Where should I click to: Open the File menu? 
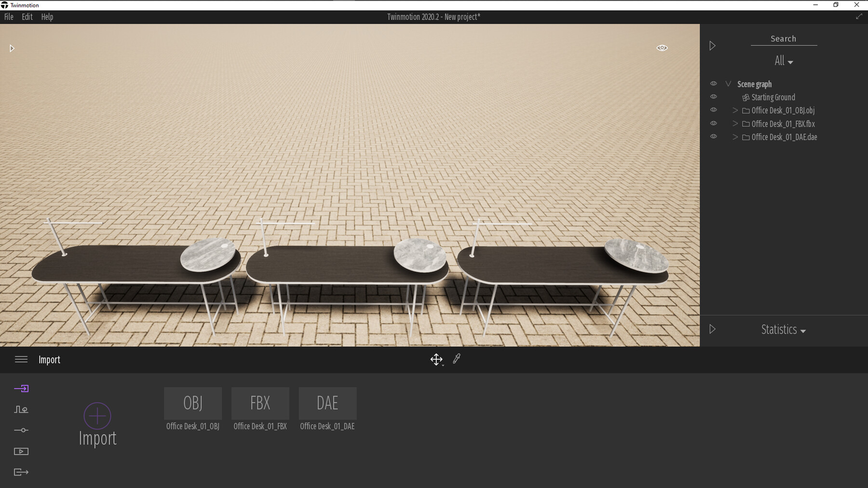point(8,16)
